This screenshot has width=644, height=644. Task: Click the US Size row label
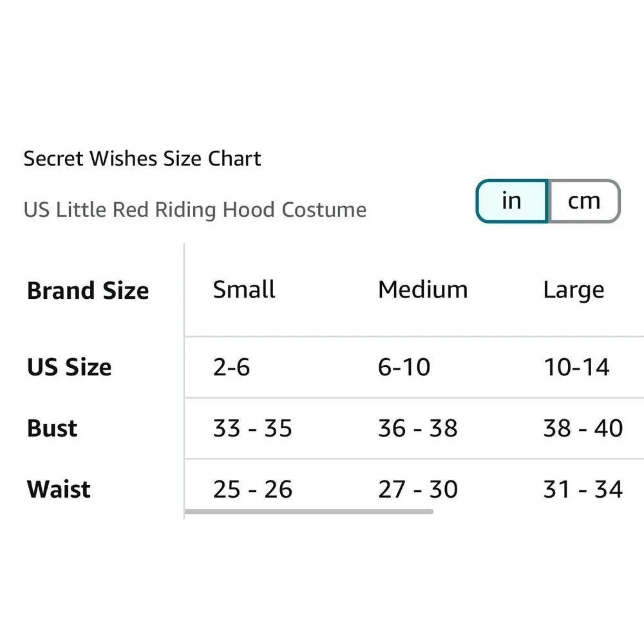tap(68, 367)
